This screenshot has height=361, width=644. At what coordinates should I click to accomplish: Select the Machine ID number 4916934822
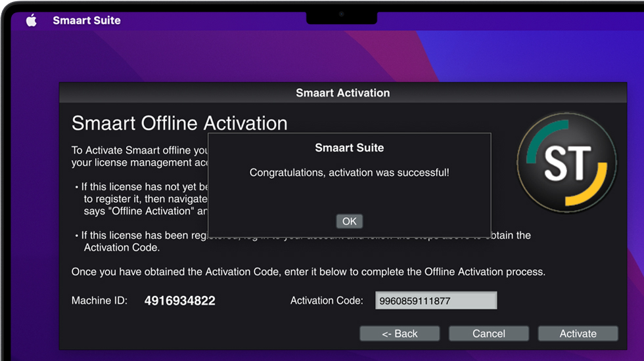pyautogui.click(x=179, y=301)
